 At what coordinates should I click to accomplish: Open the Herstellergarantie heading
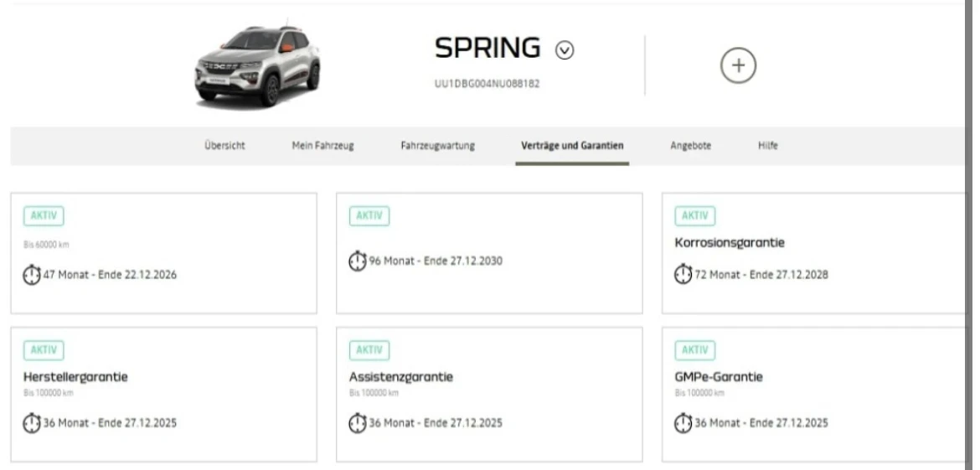pyautogui.click(x=75, y=377)
